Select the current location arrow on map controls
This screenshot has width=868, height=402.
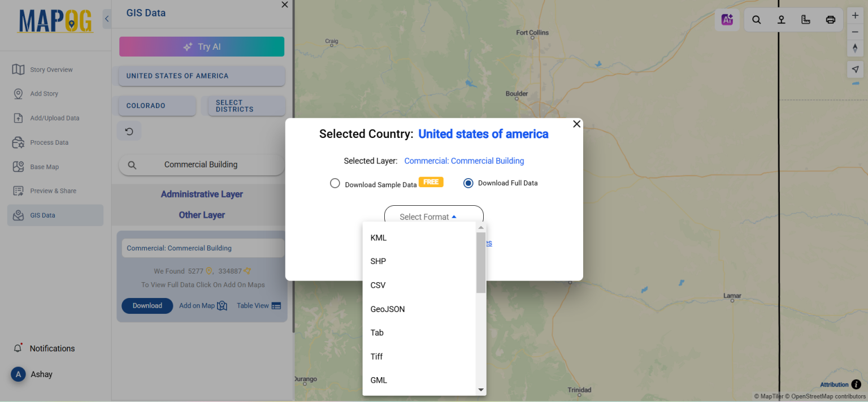point(855,69)
